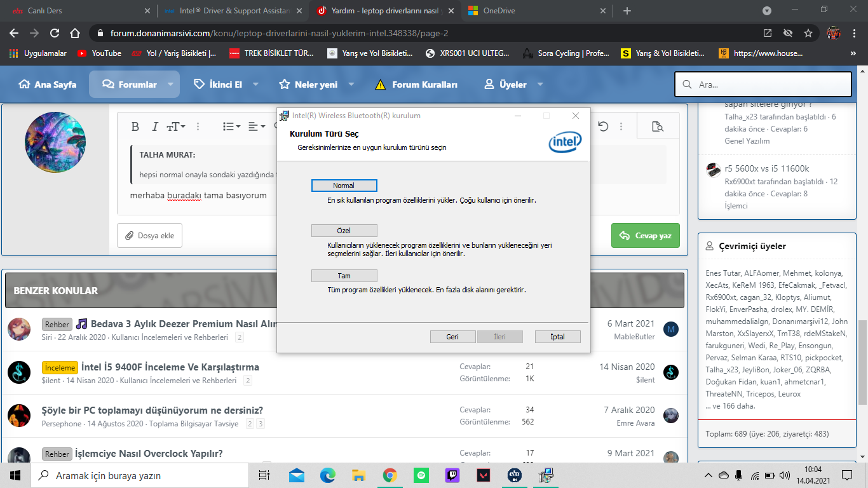Click the volume icon in system tray
Screen dimensions: 868x488
[785, 475]
